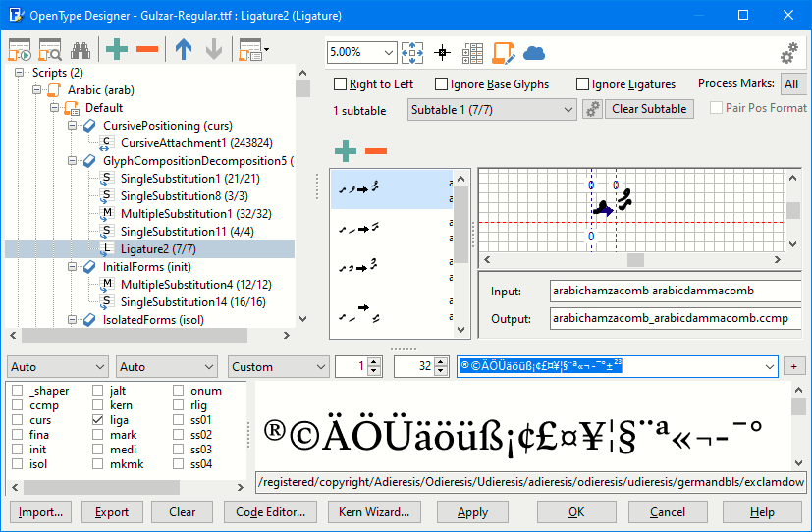812x532 pixels.
Task: Toggle Ignore Base Glyphs checkbox
Action: coord(441,83)
